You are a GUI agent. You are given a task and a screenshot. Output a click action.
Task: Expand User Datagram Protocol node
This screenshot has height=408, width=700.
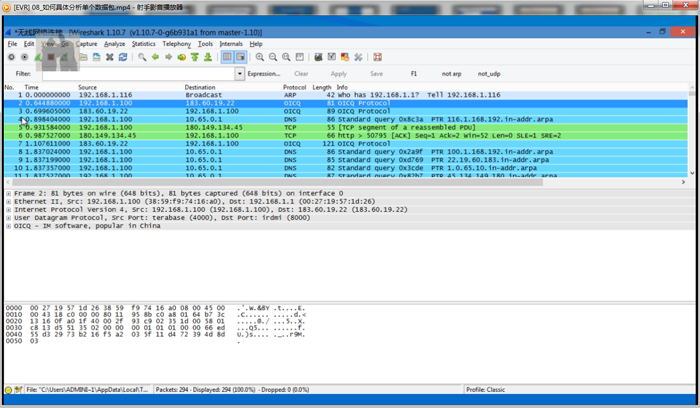[x=8, y=218]
